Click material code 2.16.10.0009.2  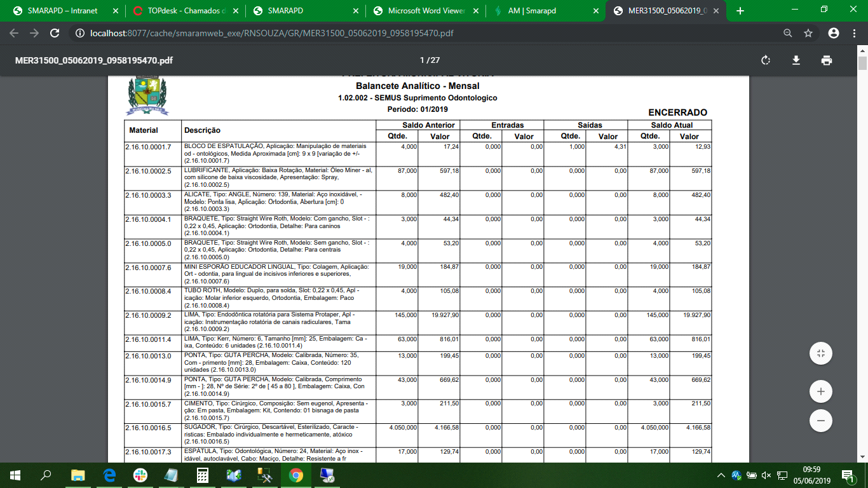click(x=148, y=315)
